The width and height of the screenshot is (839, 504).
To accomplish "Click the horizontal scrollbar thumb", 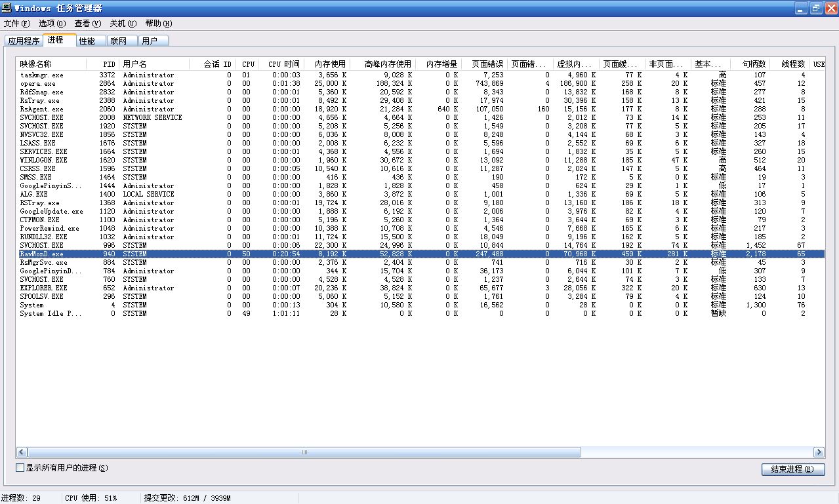I will tap(304, 452).
